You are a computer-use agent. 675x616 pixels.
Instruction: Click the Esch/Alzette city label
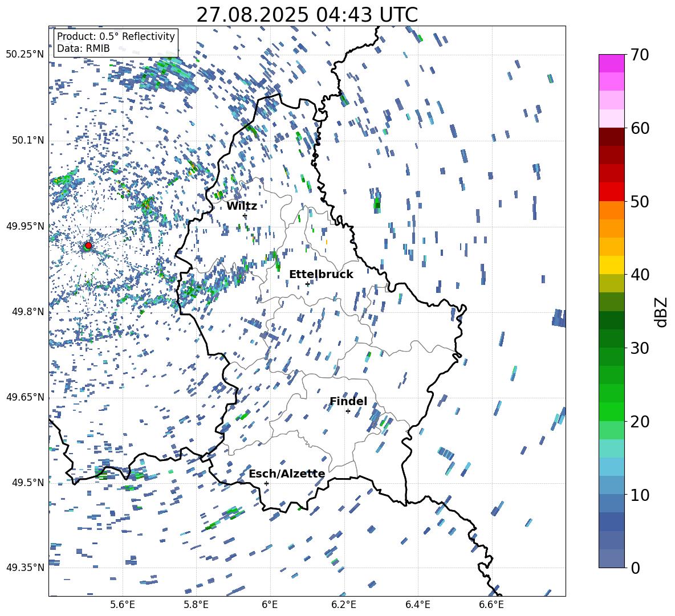click(287, 474)
